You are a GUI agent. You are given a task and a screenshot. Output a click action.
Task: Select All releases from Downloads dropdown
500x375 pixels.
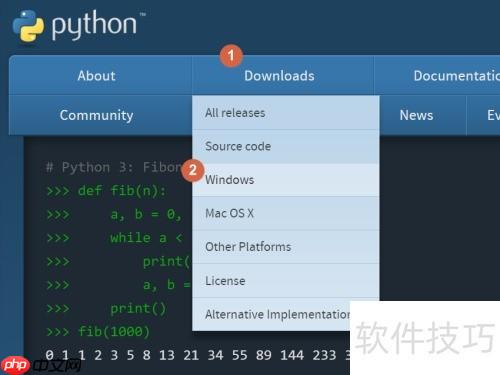point(286,113)
